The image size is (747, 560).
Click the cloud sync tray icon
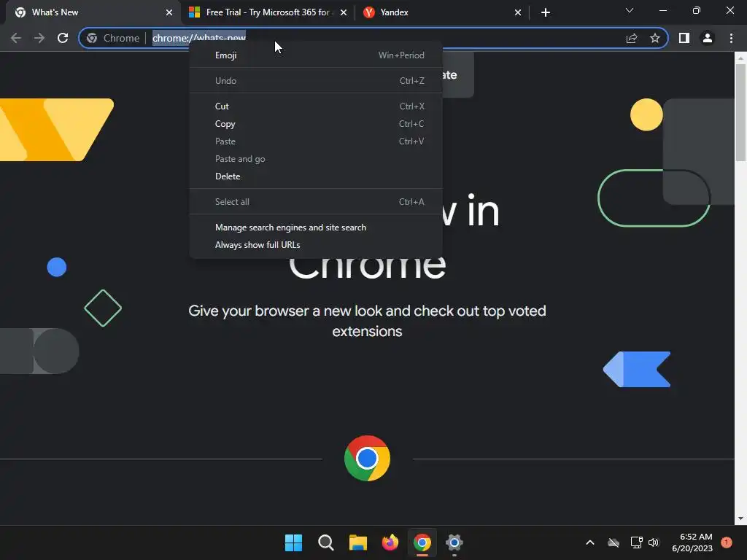click(614, 542)
